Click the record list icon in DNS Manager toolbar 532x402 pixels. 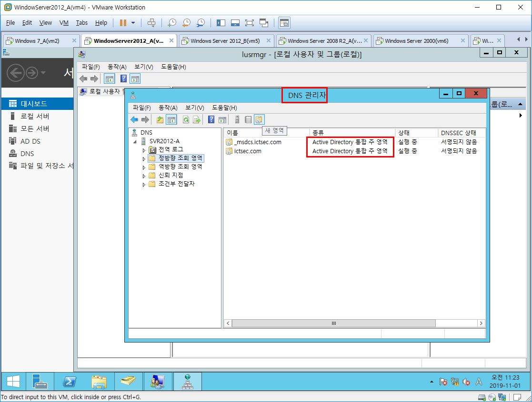pyautogui.click(x=248, y=120)
